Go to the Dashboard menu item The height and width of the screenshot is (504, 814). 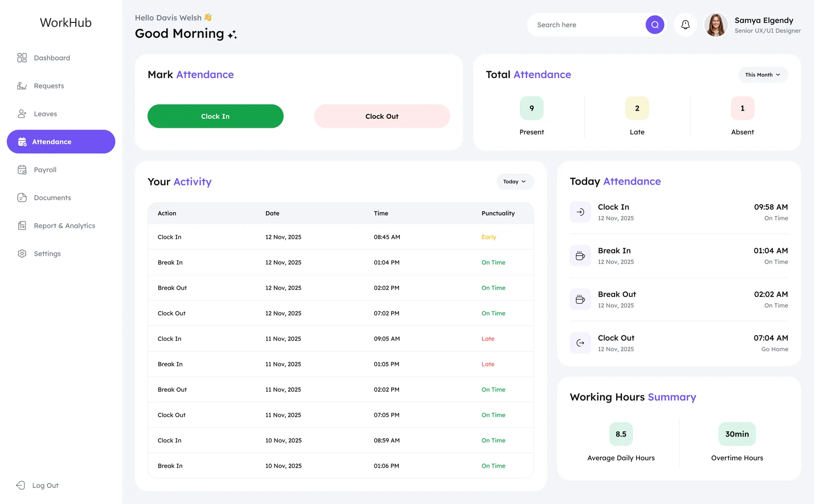point(61,58)
